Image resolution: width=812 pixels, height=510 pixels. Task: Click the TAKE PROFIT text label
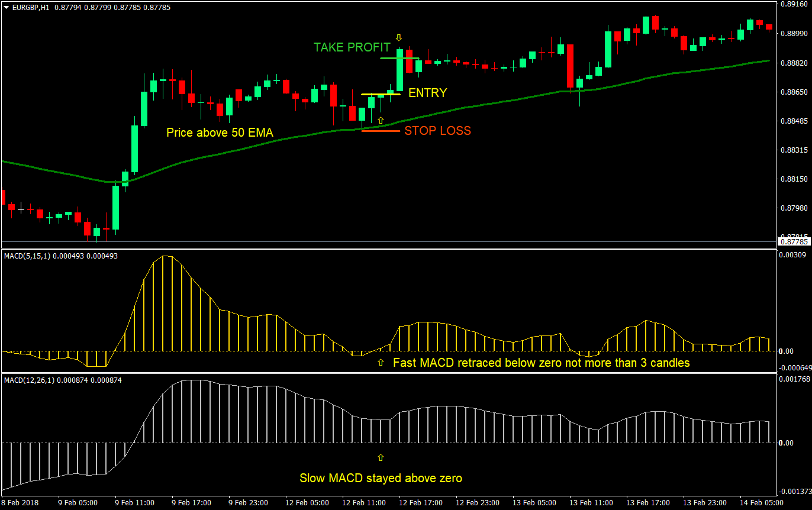click(352, 47)
